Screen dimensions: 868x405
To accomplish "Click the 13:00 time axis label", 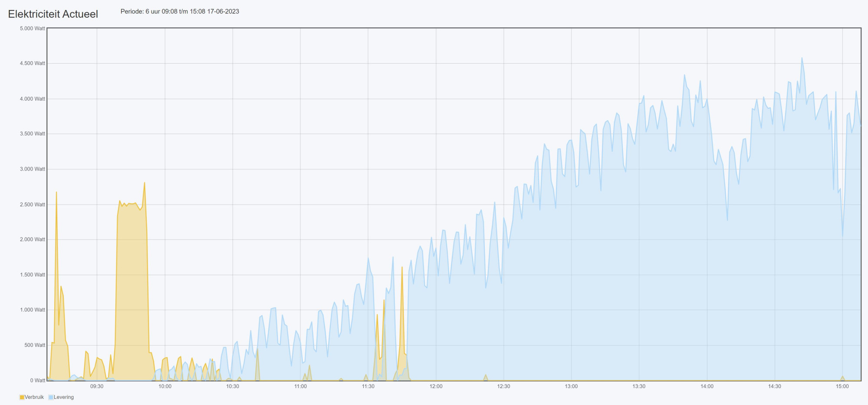I will (571, 386).
